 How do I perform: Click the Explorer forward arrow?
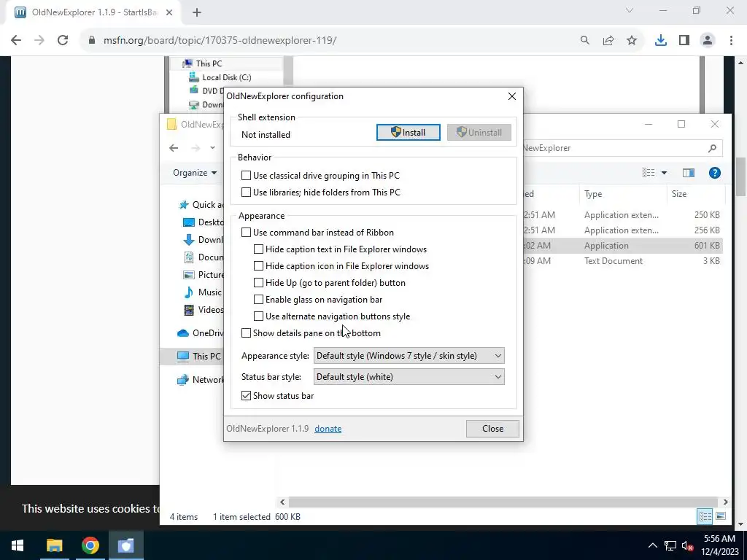[x=196, y=148]
